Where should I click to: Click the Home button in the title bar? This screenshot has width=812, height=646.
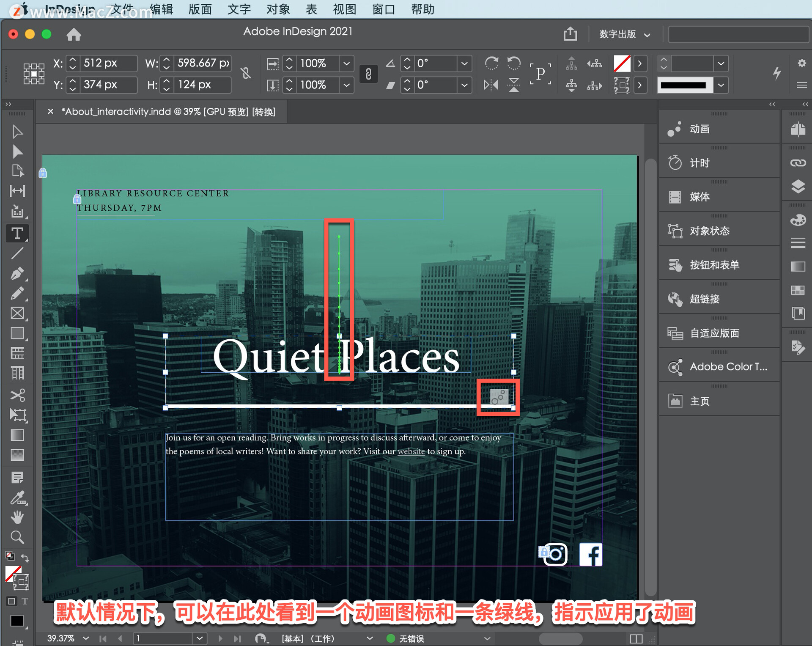74,34
